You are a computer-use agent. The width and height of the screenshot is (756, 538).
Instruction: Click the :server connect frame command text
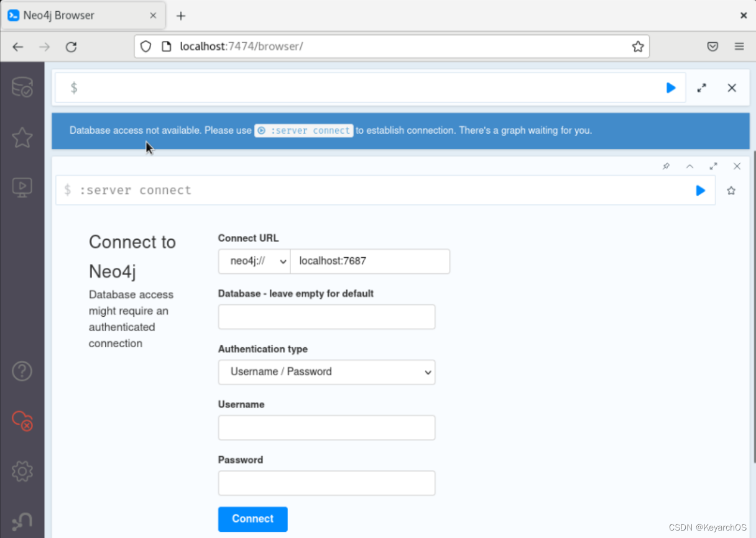(x=135, y=190)
